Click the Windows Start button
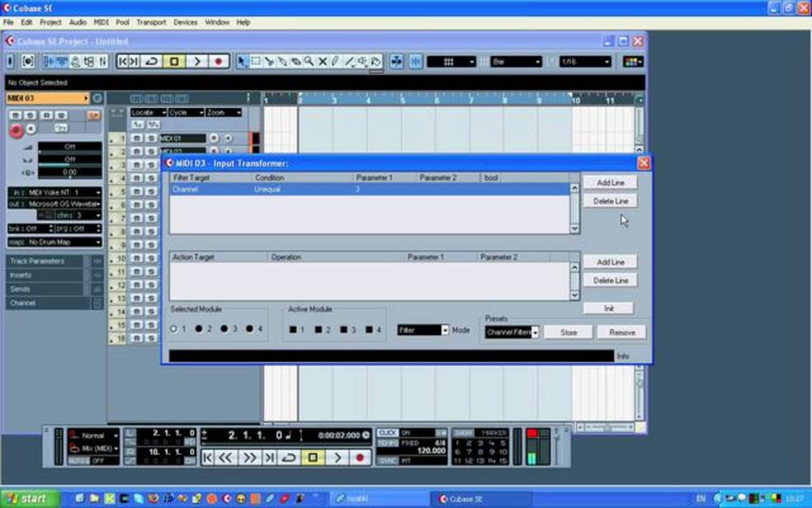Screen dimensions: 812x508 30,498
